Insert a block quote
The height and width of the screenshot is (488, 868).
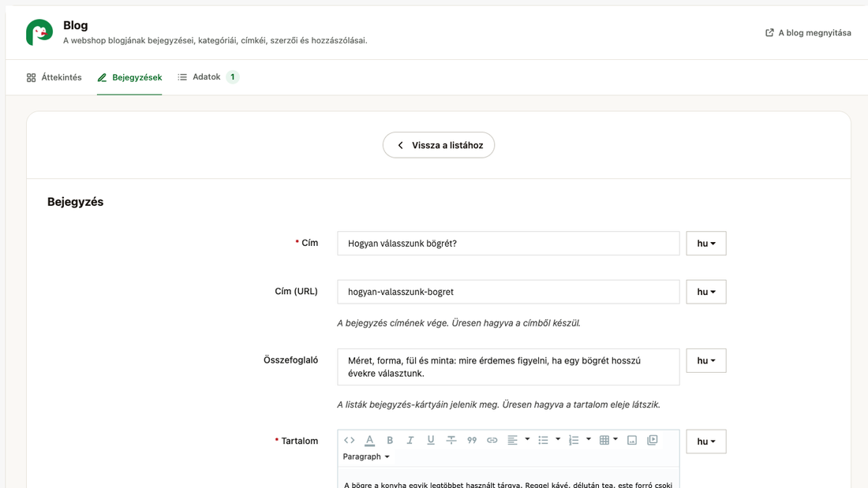(x=472, y=441)
